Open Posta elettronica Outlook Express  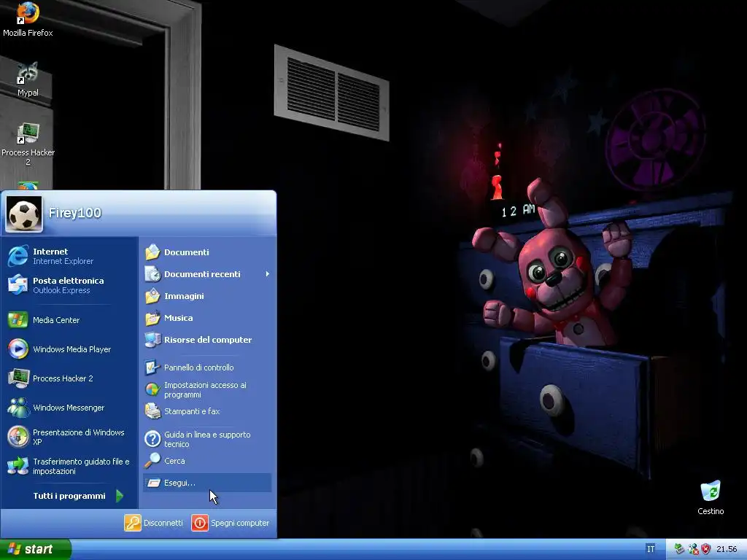tap(69, 285)
